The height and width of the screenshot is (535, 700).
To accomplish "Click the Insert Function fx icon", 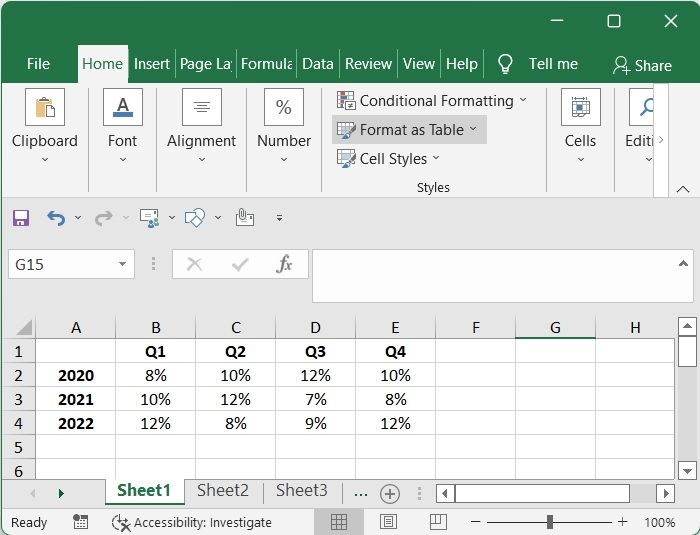I will point(285,264).
